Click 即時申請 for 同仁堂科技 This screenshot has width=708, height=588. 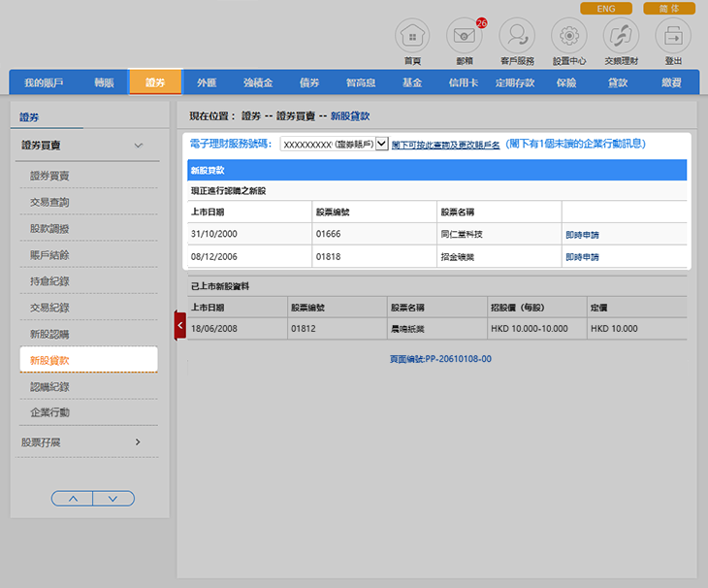[x=582, y=235]
